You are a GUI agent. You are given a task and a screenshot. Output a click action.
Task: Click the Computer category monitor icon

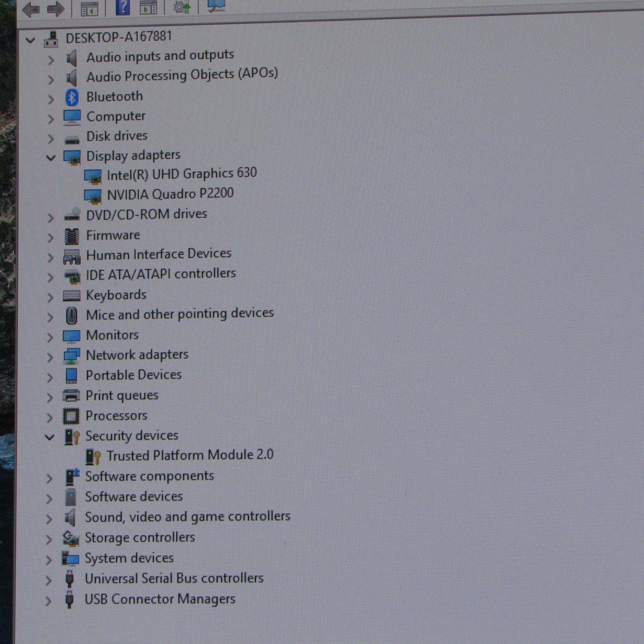(72, 117)
